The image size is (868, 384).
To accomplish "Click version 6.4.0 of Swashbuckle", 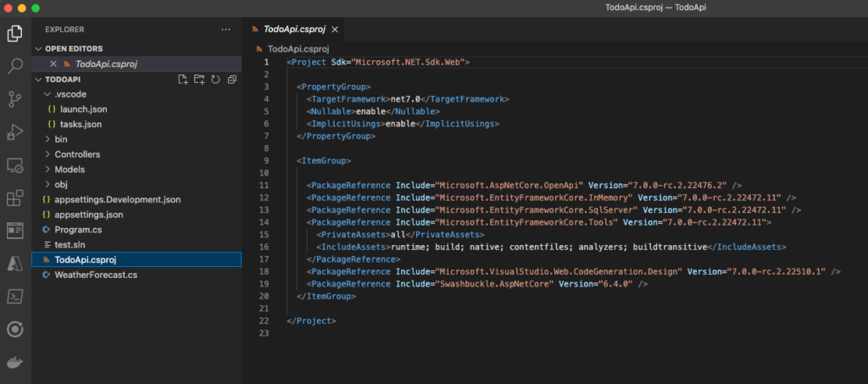I will [x=615, y=284].
